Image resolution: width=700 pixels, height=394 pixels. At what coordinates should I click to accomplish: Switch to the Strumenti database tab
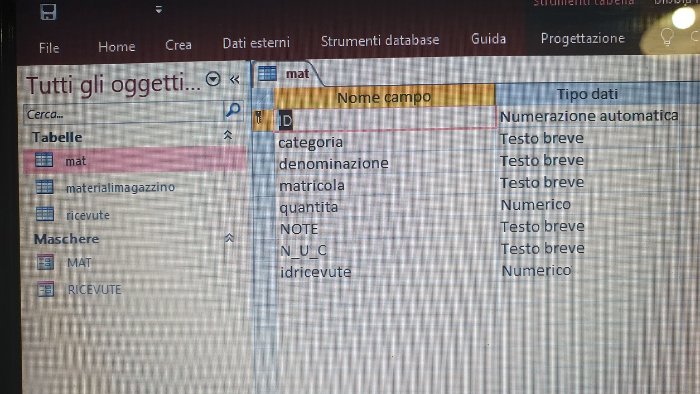point(380,41)
